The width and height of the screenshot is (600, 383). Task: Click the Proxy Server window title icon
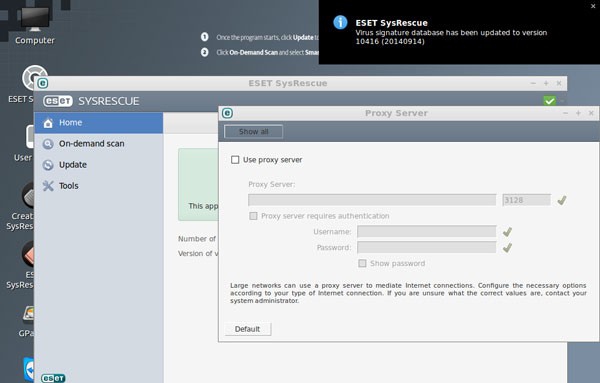pyautogui.click(x=227, y=113)
